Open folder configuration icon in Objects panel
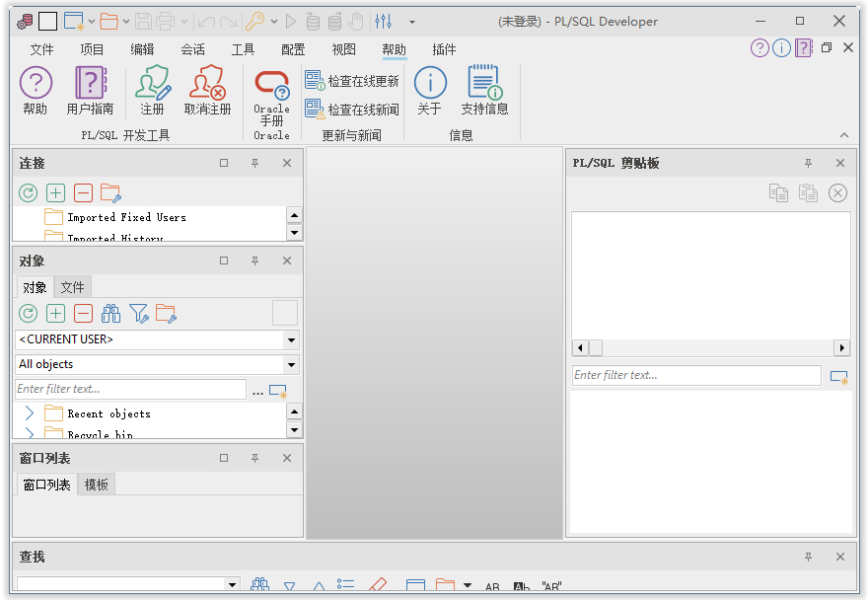Image resolution: width=868 pixels, height=600 pixels. click(166, 314)
